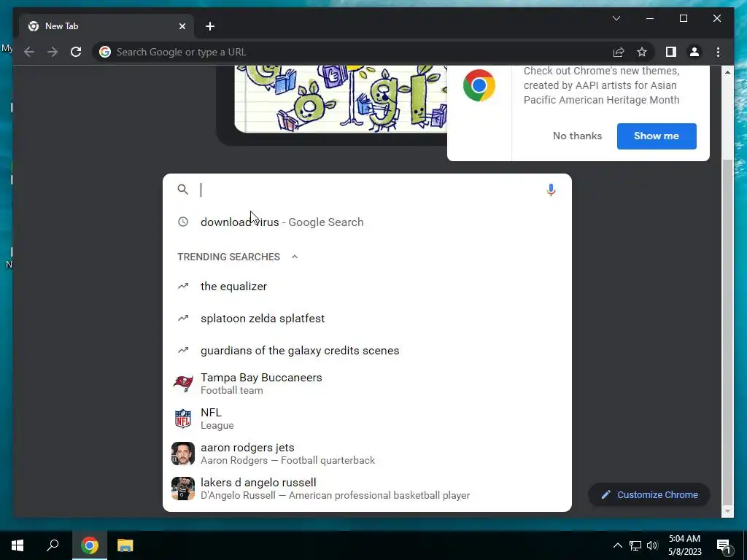Screen dimensions: 747x560
Task: Click the Tampa Bay Buccaneers logo
Action: (x=183, y=384)
